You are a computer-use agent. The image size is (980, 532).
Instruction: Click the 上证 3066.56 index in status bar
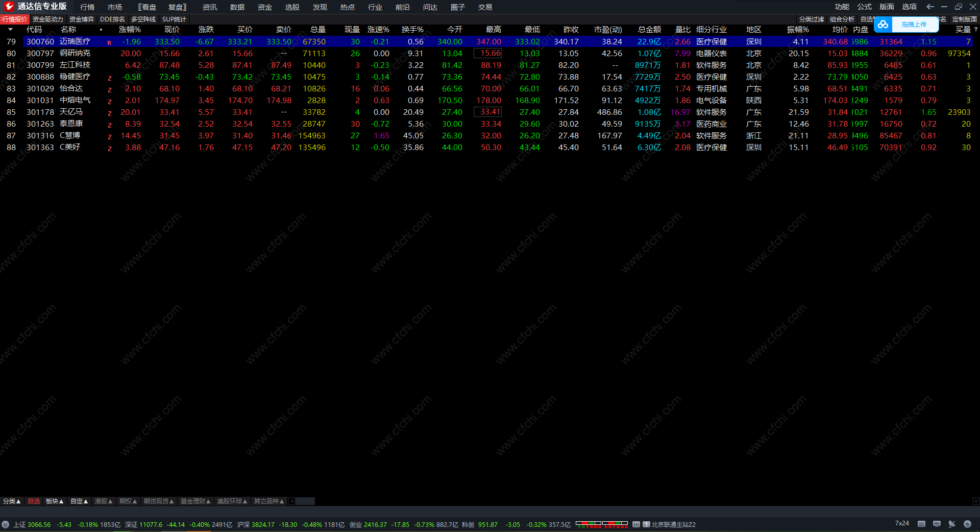pyautogui.click(x=32, y=524)
